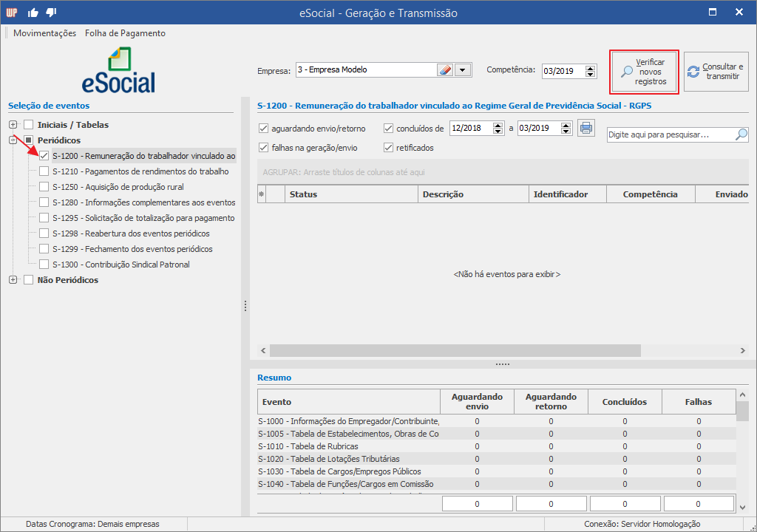Image resolution: width=757 pixels, height=532 pixels.
Task: Tick the S-1300 Contribuição Sindical Patronal checkbox
Action: tap(44, 264)
